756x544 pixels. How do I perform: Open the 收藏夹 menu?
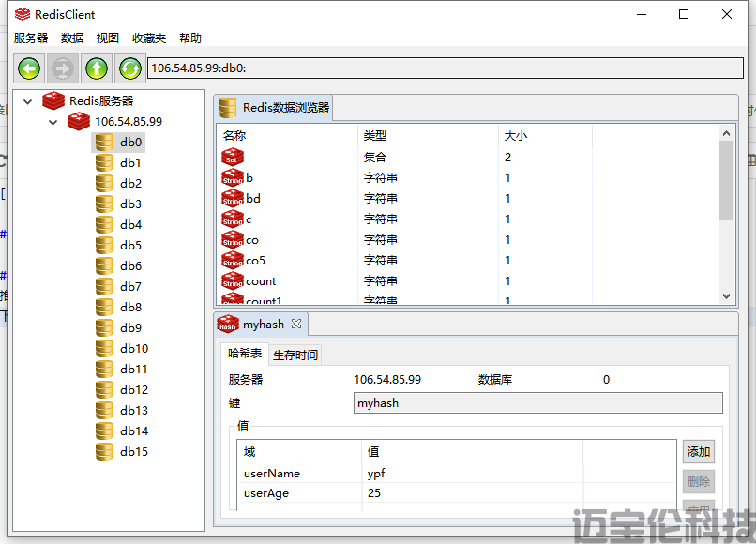[x=149, y=38]
